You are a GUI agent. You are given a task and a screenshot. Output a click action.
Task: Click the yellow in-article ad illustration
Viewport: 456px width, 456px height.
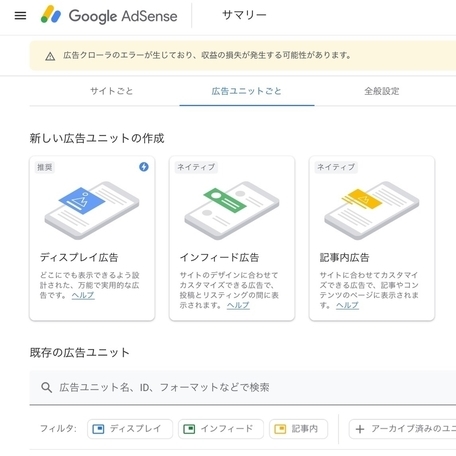[372, 210]
